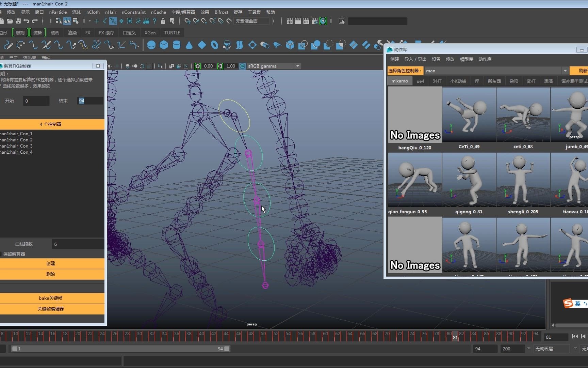The image size is (588, 368).
Task: Click the IPR render icon
Action: [306, 21]
